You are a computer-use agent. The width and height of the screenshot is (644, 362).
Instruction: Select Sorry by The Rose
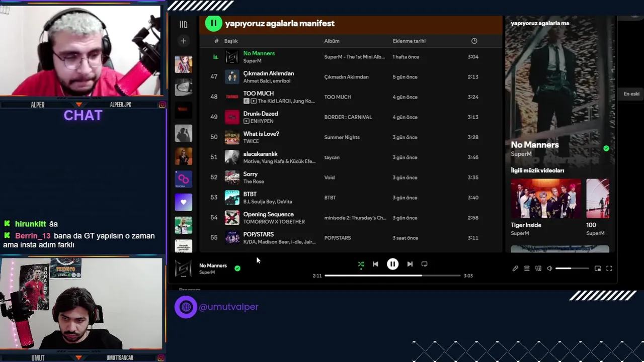pyautogui.click(x=351, y=177)
